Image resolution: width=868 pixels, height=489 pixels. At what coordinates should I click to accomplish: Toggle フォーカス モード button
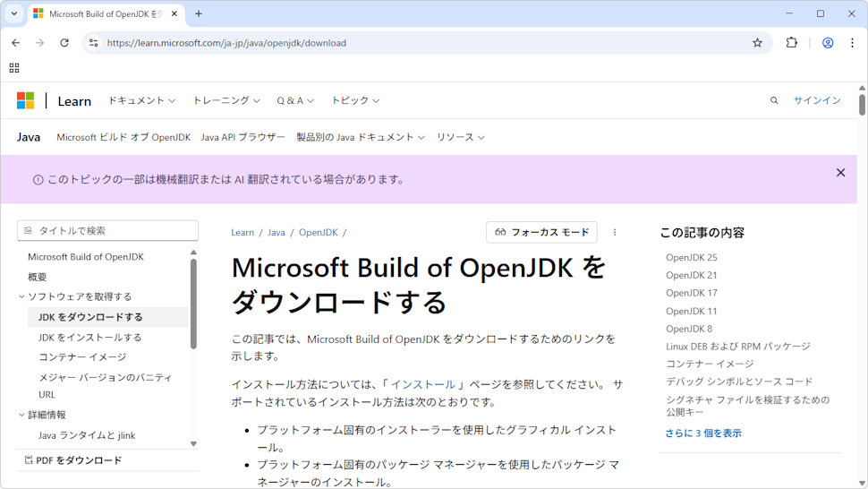tap(541, 232)
